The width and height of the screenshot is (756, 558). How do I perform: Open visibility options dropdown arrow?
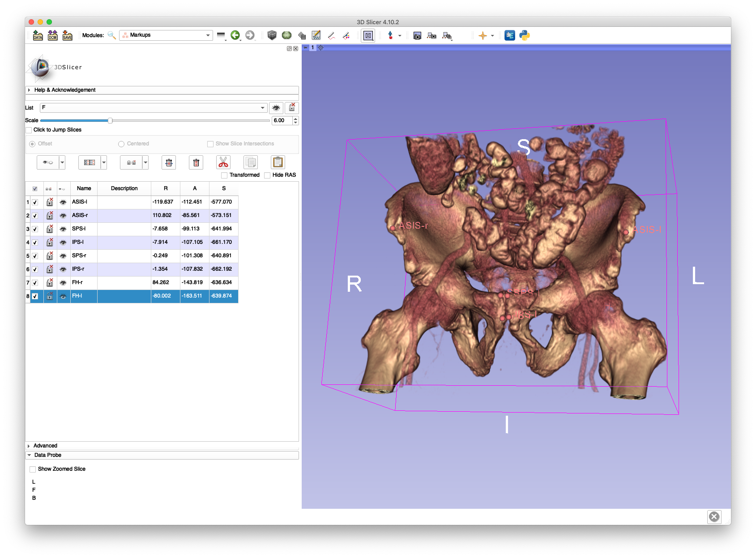62,162
